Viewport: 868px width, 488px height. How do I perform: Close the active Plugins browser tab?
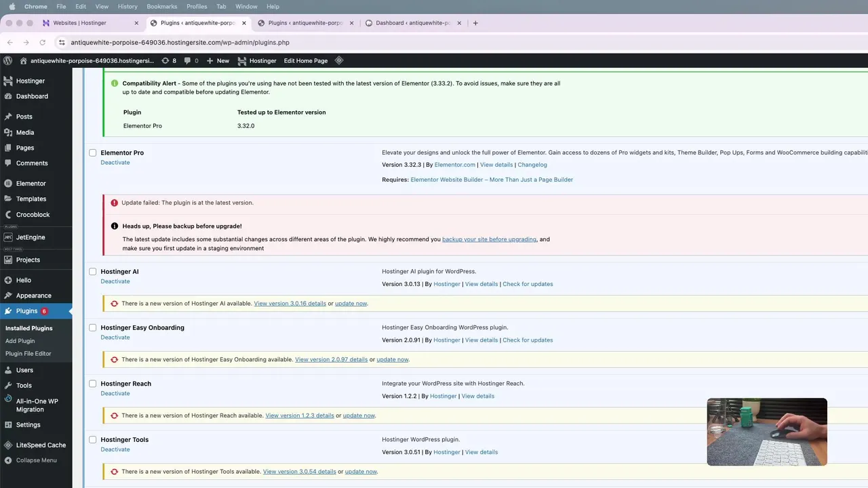[x=244, y=23]
